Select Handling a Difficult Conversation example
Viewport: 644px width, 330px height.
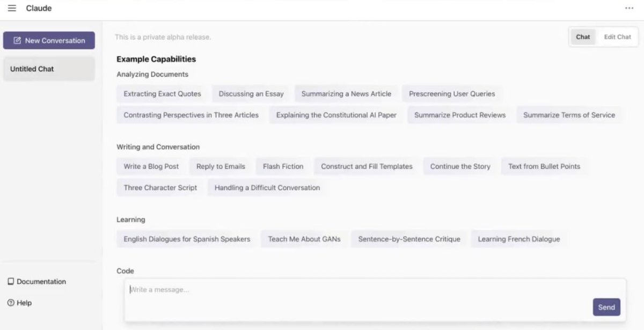point(267,188)
